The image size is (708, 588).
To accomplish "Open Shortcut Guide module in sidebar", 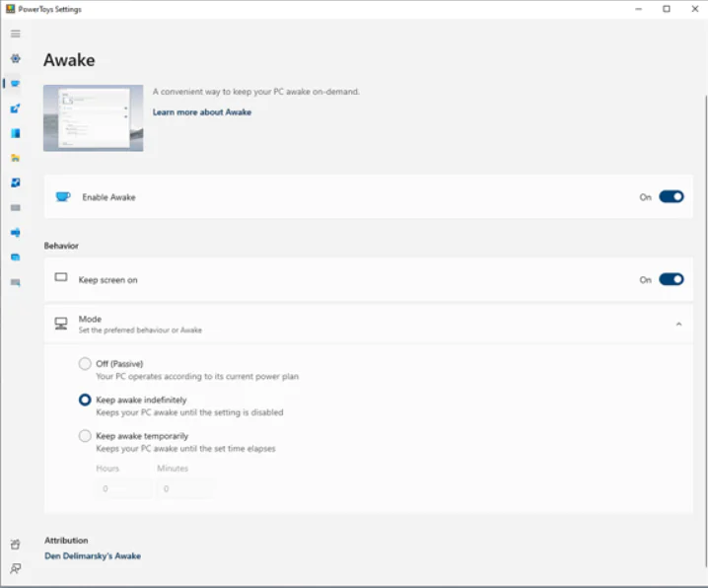I will click(16, 283).
